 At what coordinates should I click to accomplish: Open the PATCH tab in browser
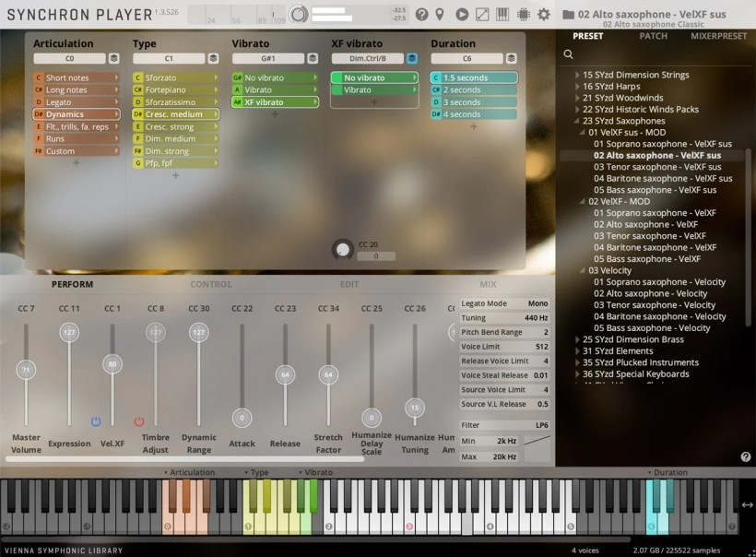pyautogui.click(x=653, y=36)
